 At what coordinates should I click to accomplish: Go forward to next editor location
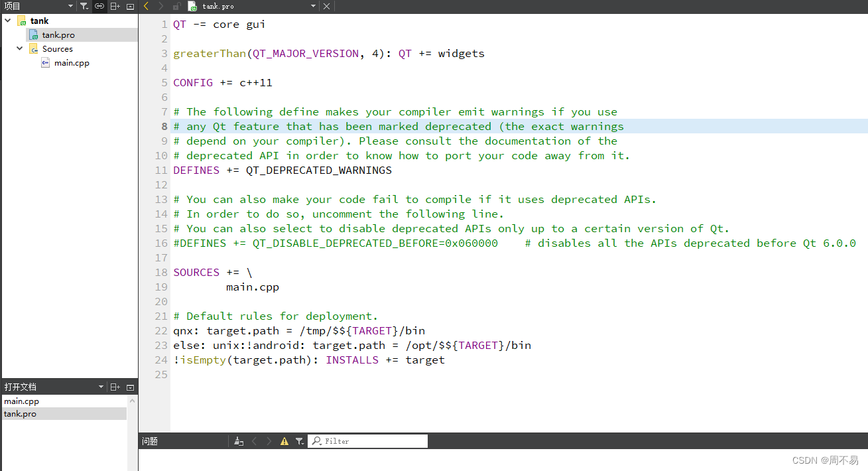coord(161,6)
